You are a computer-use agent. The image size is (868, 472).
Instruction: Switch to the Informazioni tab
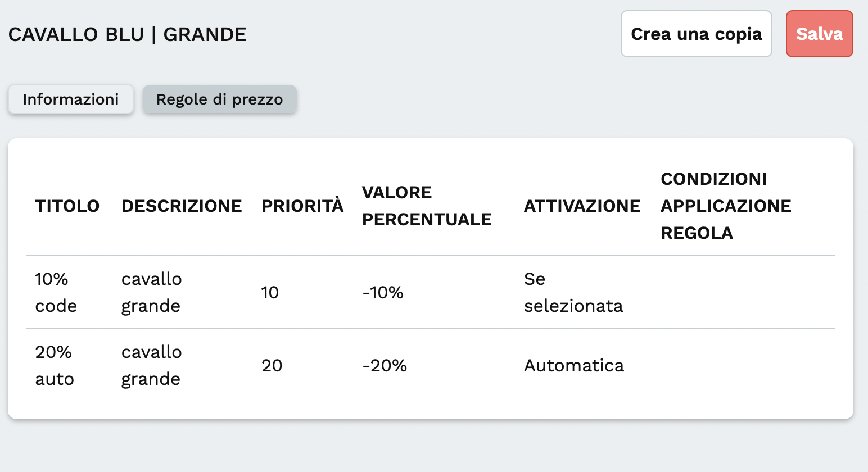pyautogui.click(x=70, y=99)
